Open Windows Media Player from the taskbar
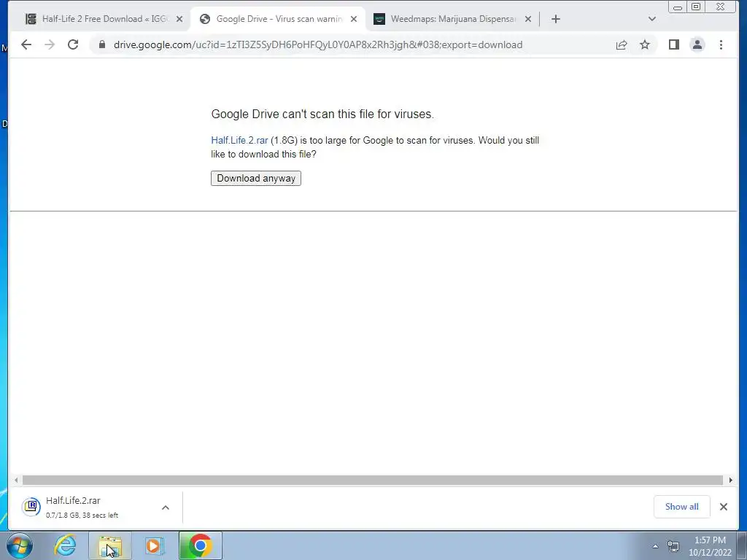747x560 pixels. tap(155, 545)
